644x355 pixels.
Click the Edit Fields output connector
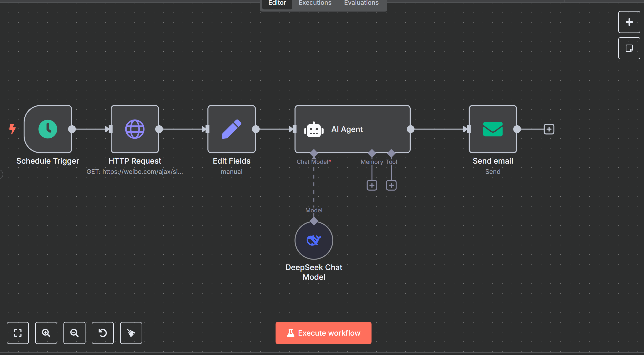[256, 129]
